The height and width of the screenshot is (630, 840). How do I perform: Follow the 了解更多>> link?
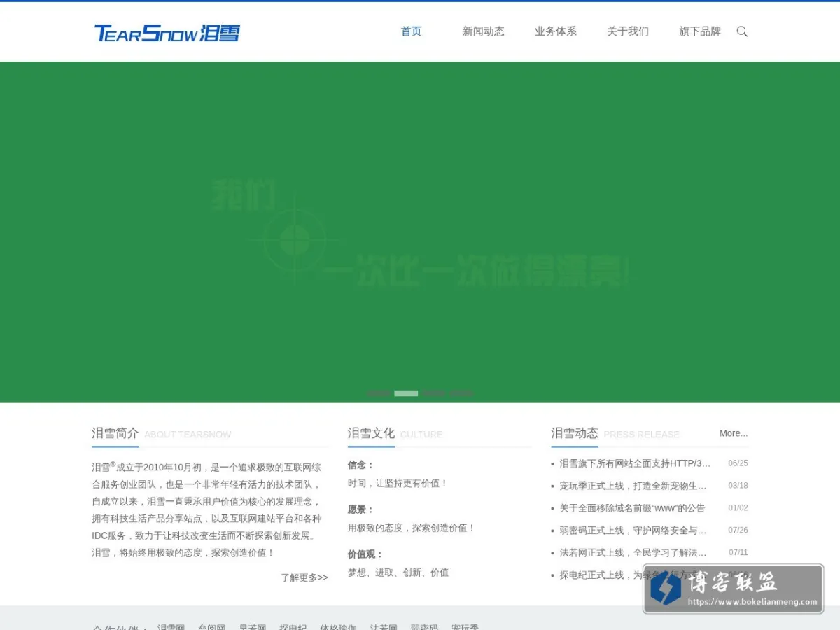304,577
